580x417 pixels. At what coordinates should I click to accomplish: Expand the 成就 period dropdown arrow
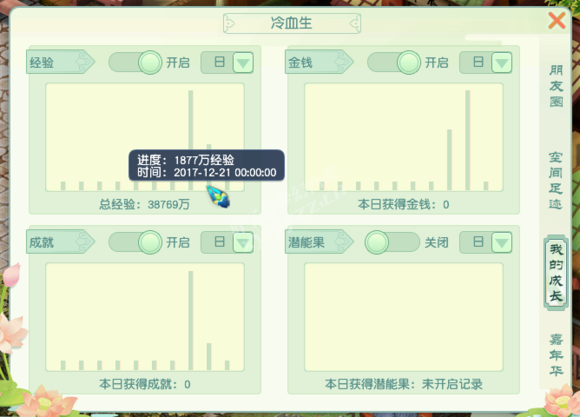[243, 243]
